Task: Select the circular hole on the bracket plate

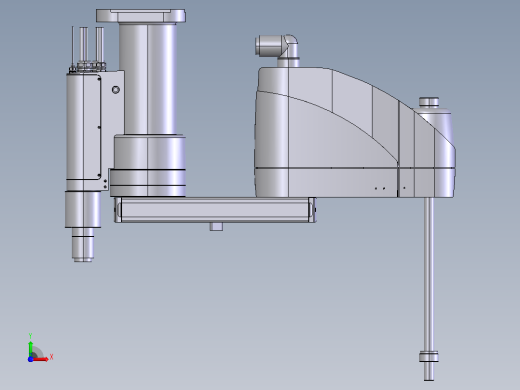Action: point(116,90)
